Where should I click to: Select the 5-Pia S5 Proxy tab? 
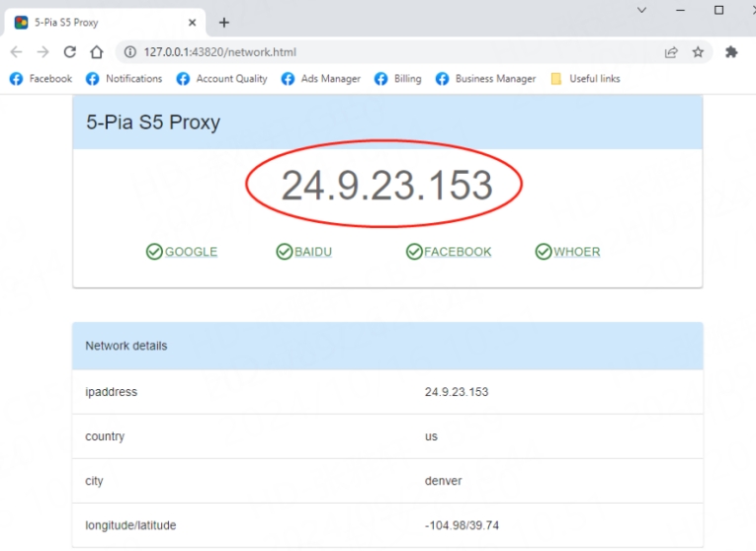89,23
